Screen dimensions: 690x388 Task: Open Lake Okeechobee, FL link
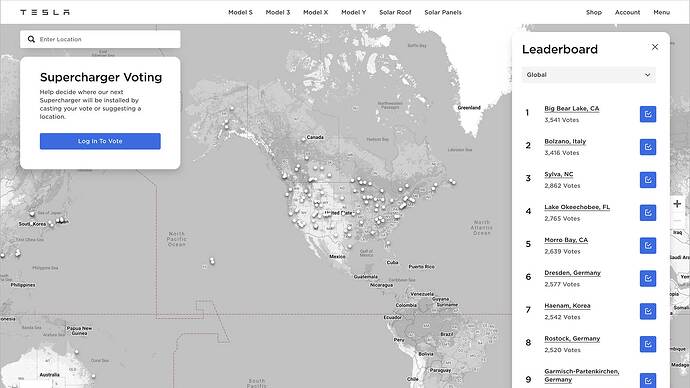click(x=577, y=207)
